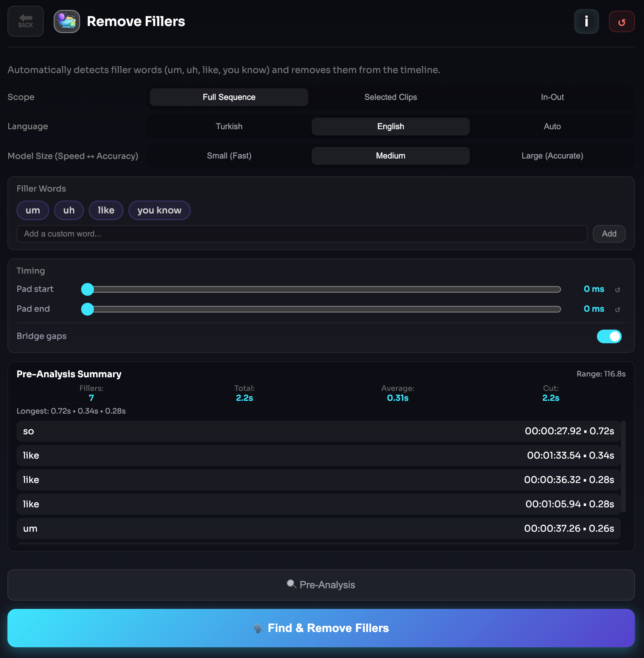Reset the Pad end value
The width and height of the screenshot is (644, 658).
click(618, 310)
